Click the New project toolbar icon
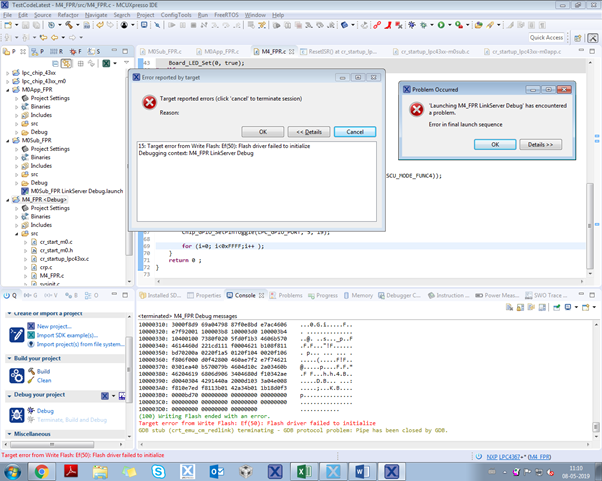The image size is (602, 481). [x=8, y=25]
